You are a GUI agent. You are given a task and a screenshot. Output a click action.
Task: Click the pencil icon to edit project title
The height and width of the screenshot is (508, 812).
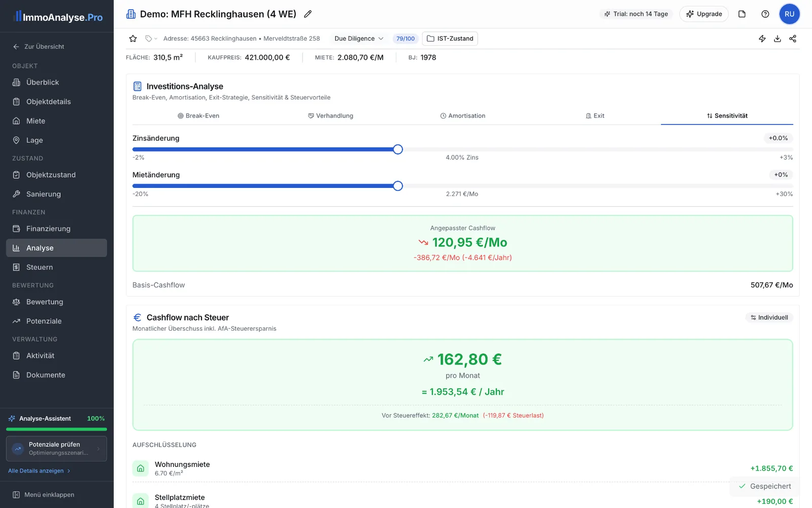tap(308, 14)
